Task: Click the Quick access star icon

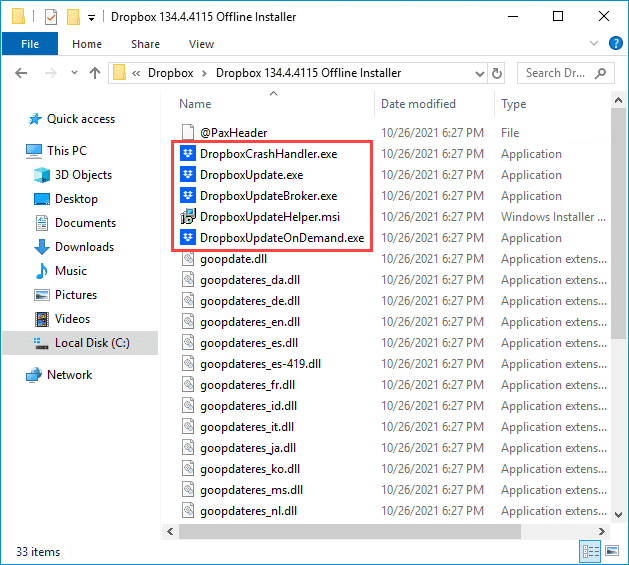Action: click(35, 119)
